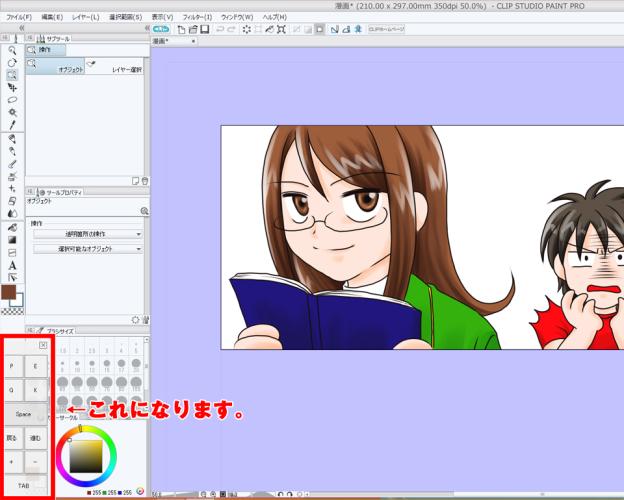Click the Scale/transform icon in toolbar
This screenshot has width=624, height=500.
(281, 29)
